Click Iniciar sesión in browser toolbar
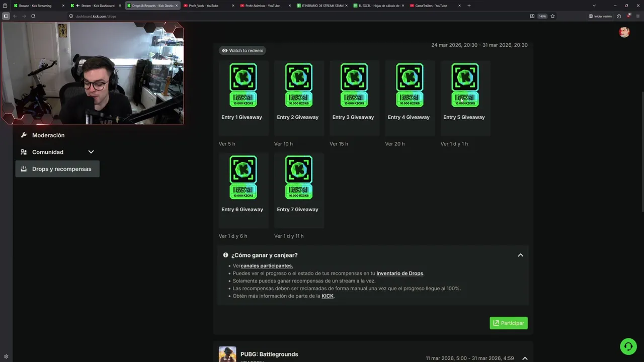 [x=600, y=16]
